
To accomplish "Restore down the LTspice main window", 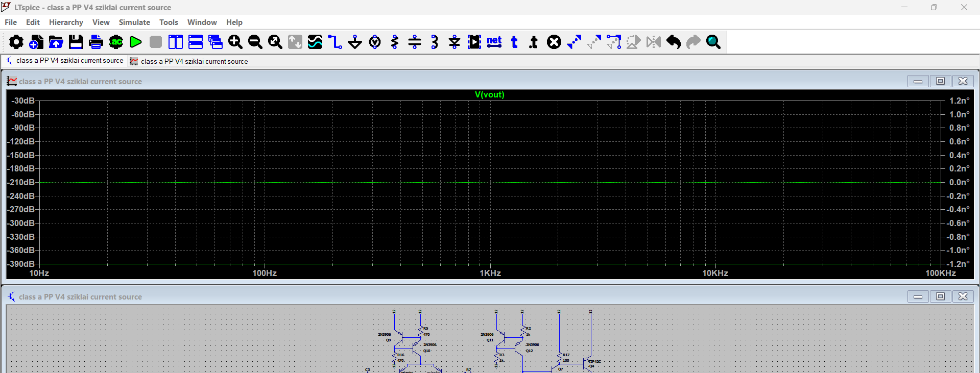I will pos(934,7).
